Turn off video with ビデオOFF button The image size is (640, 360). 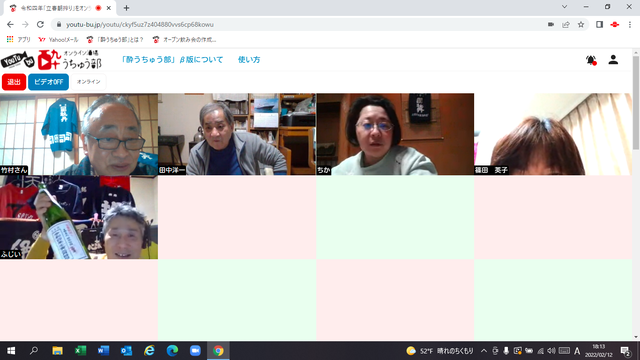[x=48, y=82]
